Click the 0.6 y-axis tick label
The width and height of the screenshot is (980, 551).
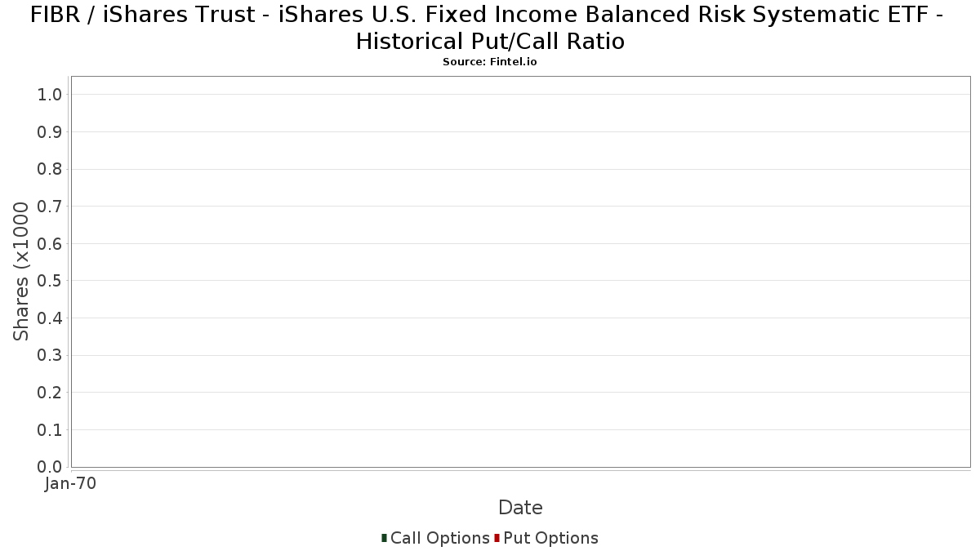coord(50,244)
